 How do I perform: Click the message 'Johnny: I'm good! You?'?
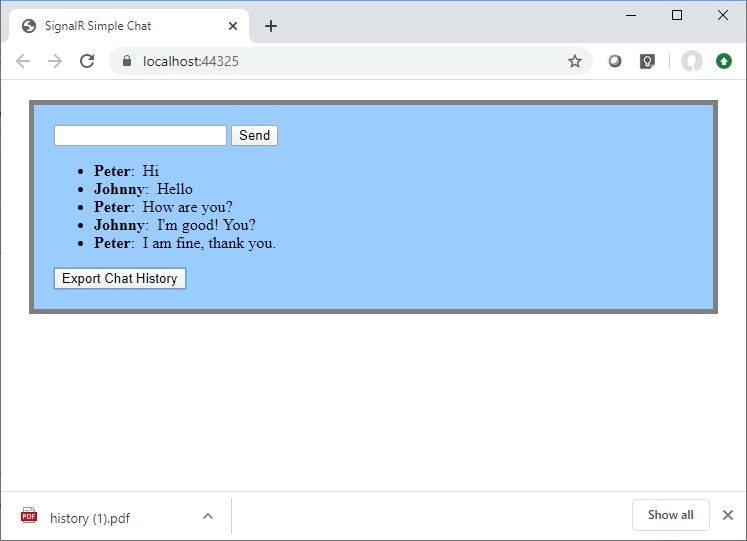point(174,225)
